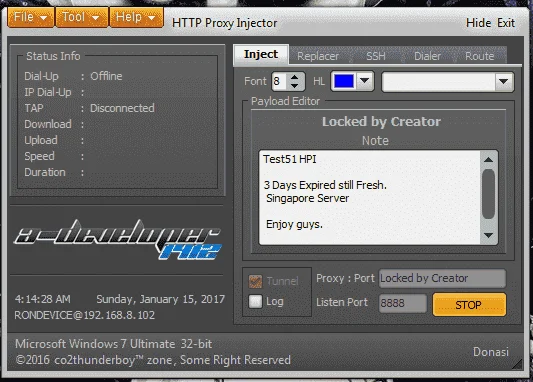The image size is (533, 382).
Task: Switch to the Dialer tab
Action: tap(427, 56)
